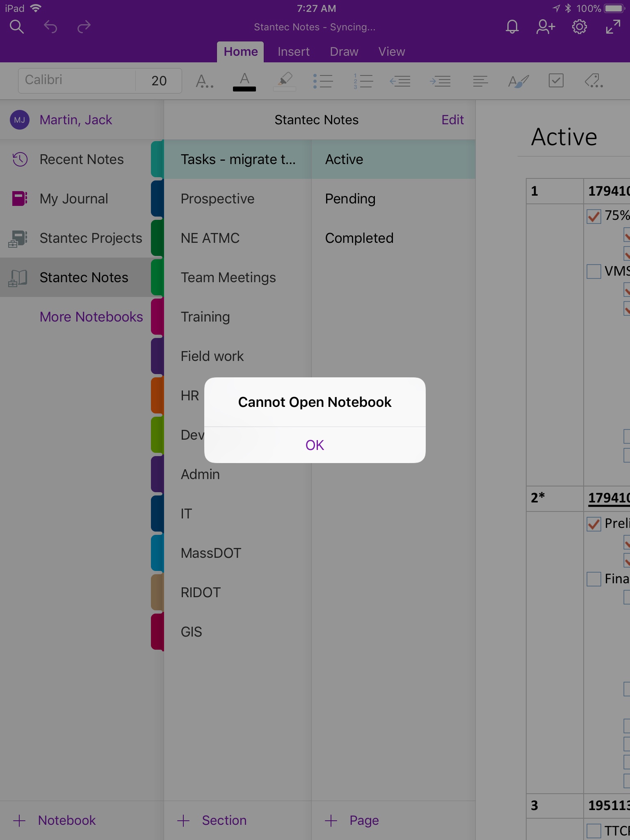Apply bulleted list formatting

[322, 81]
